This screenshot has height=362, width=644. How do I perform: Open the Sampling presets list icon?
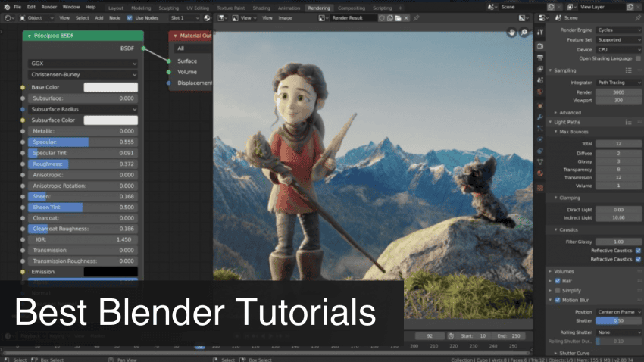[628, 70]
